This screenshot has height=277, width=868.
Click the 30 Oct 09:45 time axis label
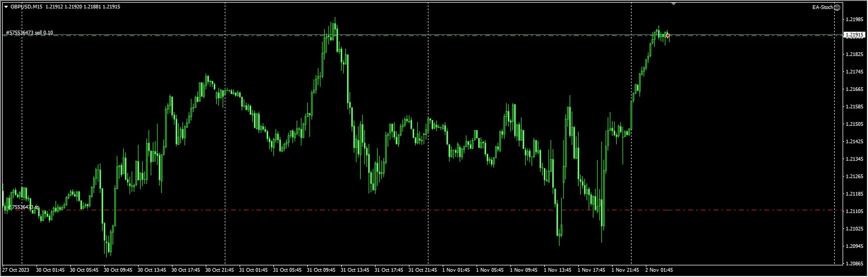coord(118,270)
